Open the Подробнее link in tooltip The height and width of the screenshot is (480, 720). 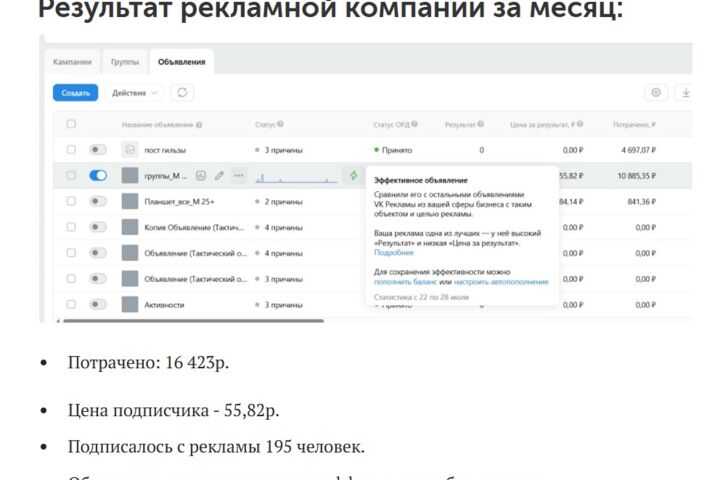[394, 253]
